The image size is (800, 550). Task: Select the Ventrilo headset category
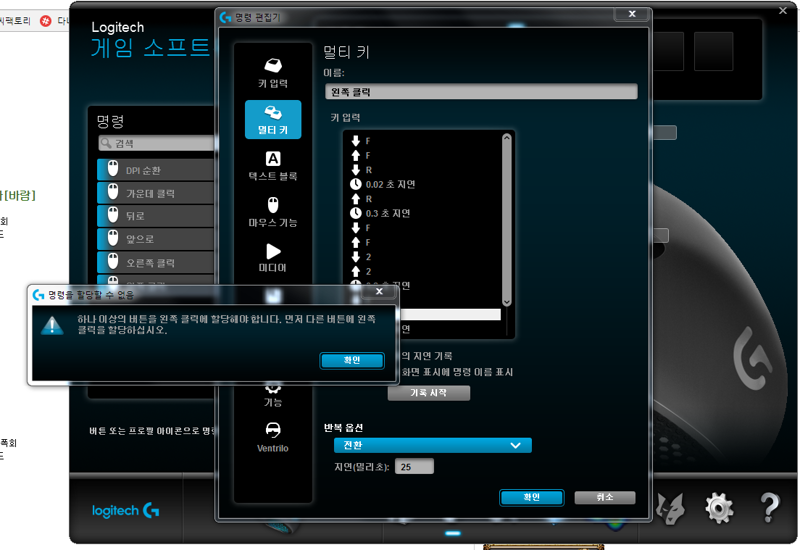[x=273, y=438]
